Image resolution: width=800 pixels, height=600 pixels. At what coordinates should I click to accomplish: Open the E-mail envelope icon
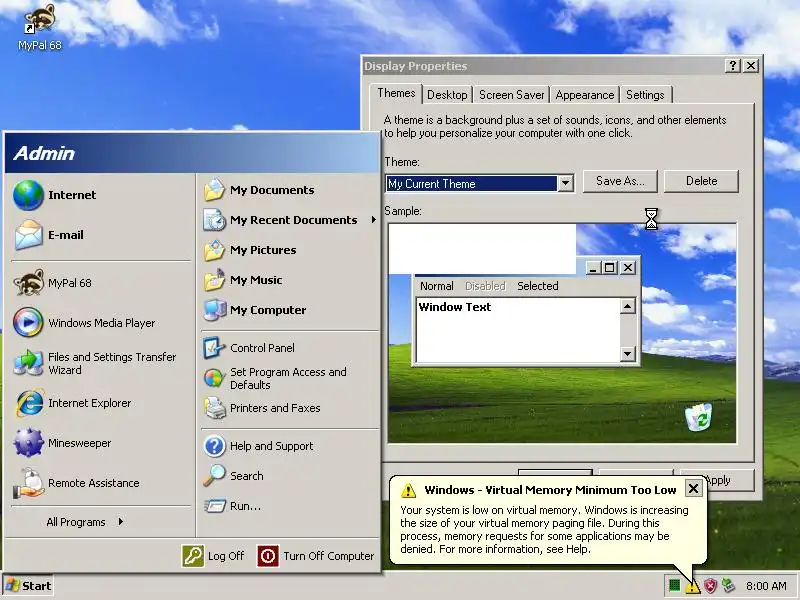(28, 235)
